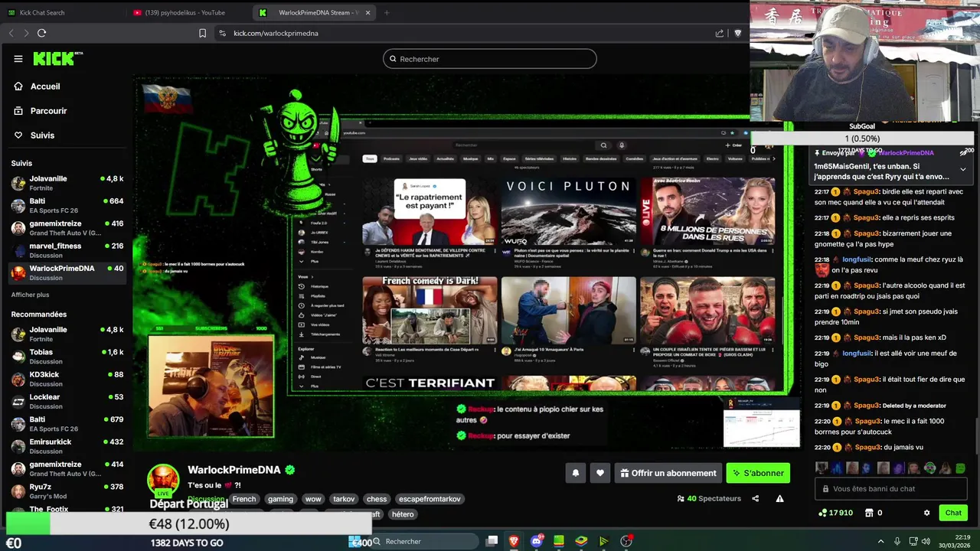Click the SubGoal 1 (0.50%) progress bar
980x551 pixels.
coord(862,139)
